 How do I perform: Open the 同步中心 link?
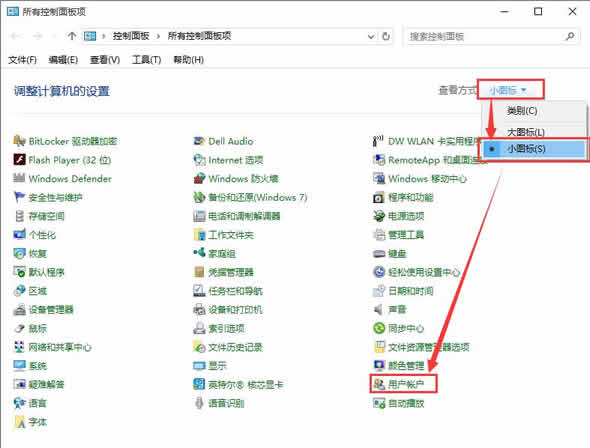406,328
